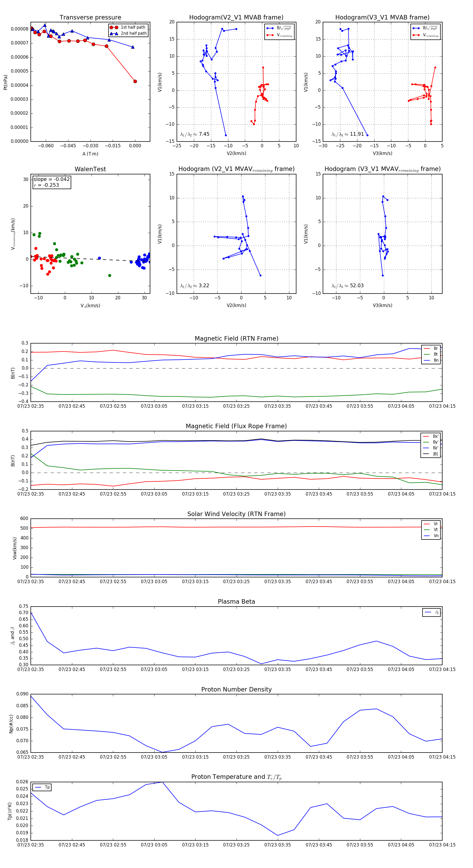
Task: Click the 'Tp' legend entry
Action: (x=42, y=788)
